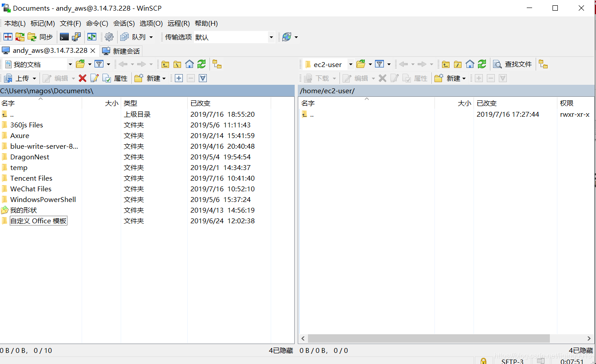
Task: Click local open directory folder icon
Action: [80, 64]
